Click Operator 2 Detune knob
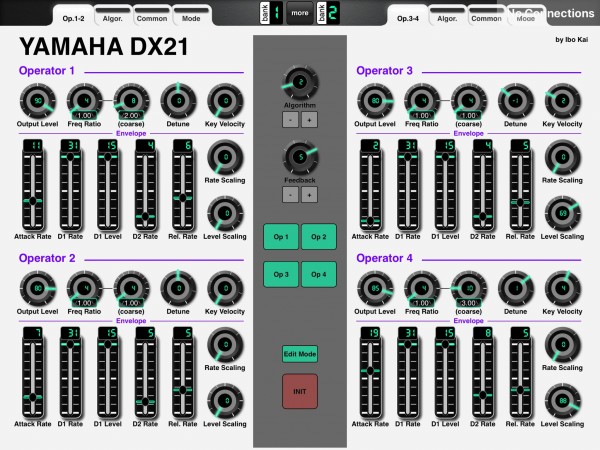 click(x=178, y=289)
